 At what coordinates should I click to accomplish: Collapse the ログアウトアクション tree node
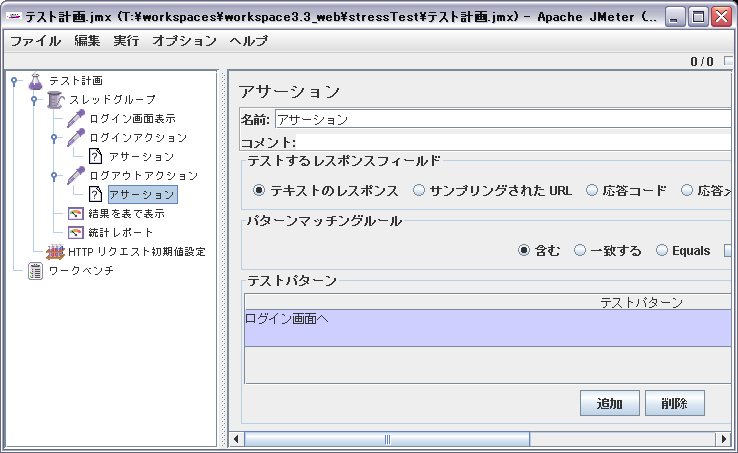pos(53,176)
